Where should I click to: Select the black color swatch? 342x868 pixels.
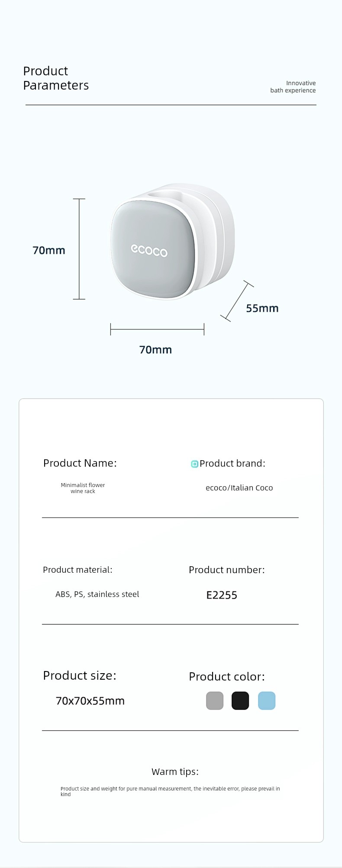[x=240, y=700]
